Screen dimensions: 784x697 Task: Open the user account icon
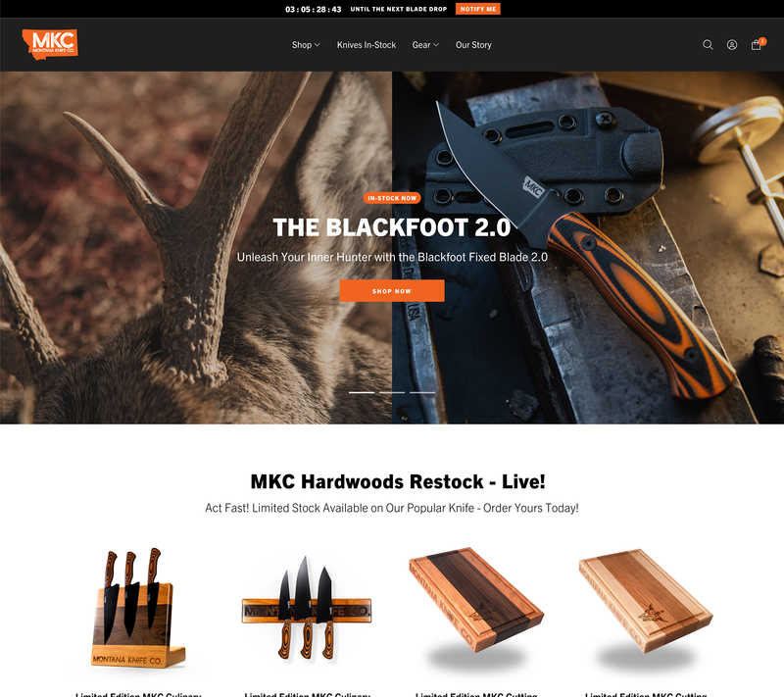pos(731,45)
